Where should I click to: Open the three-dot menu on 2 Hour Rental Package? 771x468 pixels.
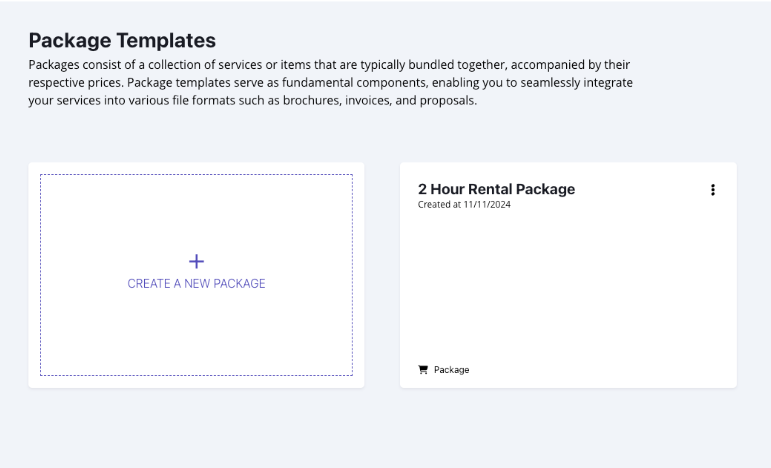point(712,190)
